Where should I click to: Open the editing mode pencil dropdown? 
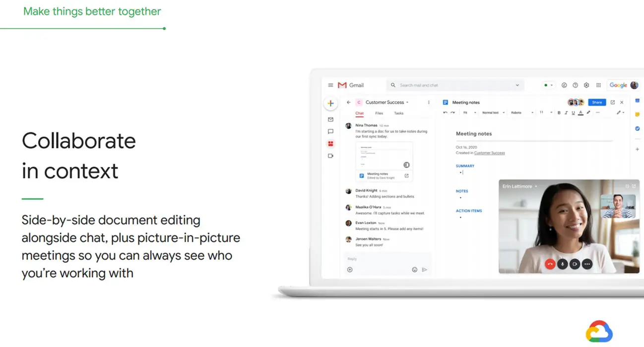click(x=620, y=113)
